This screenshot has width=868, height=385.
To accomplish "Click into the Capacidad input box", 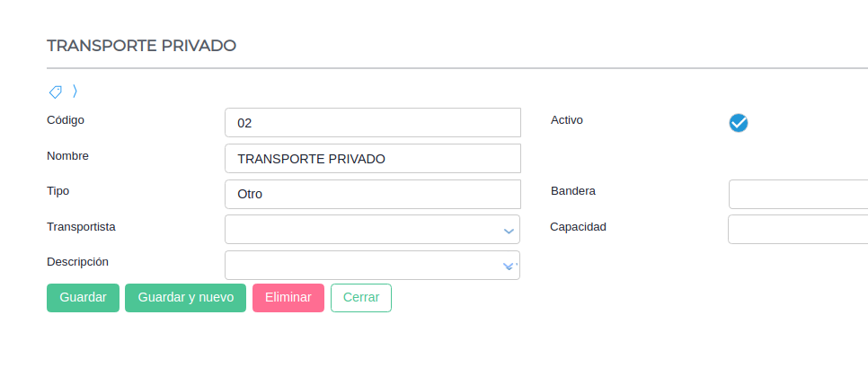I will (797, 230).
